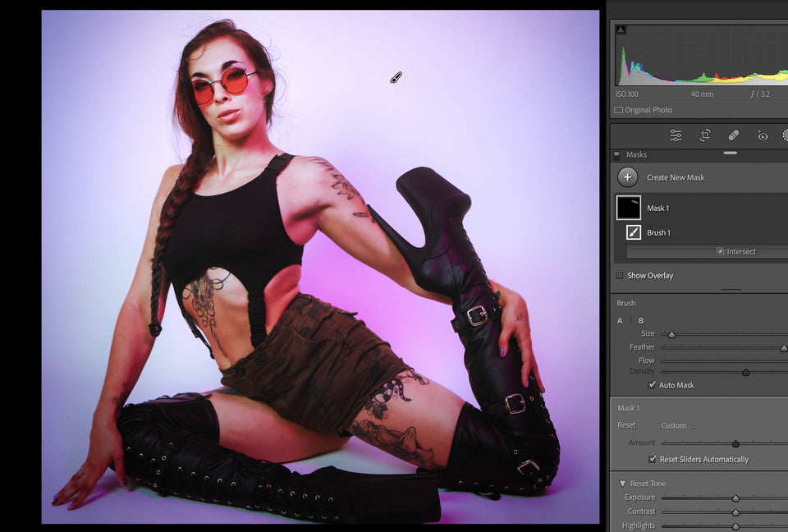Select the Red Eye correction tool
The image size is (788, 532).
pos(763,135)
